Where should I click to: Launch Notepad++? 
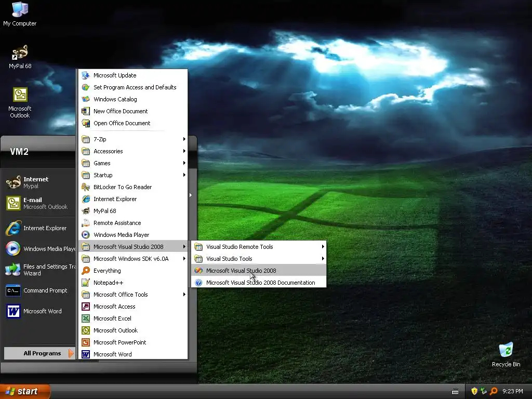click(x=133, y=283)
